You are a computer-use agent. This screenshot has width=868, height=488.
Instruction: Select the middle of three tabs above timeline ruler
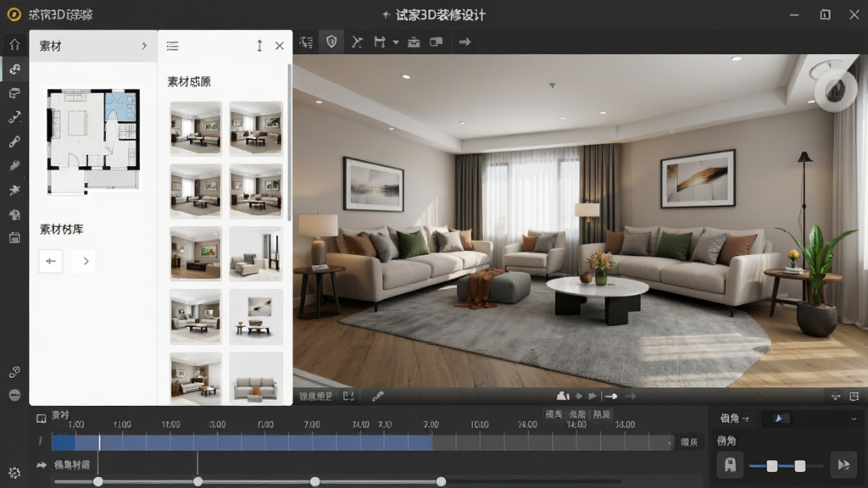point(577,413)
